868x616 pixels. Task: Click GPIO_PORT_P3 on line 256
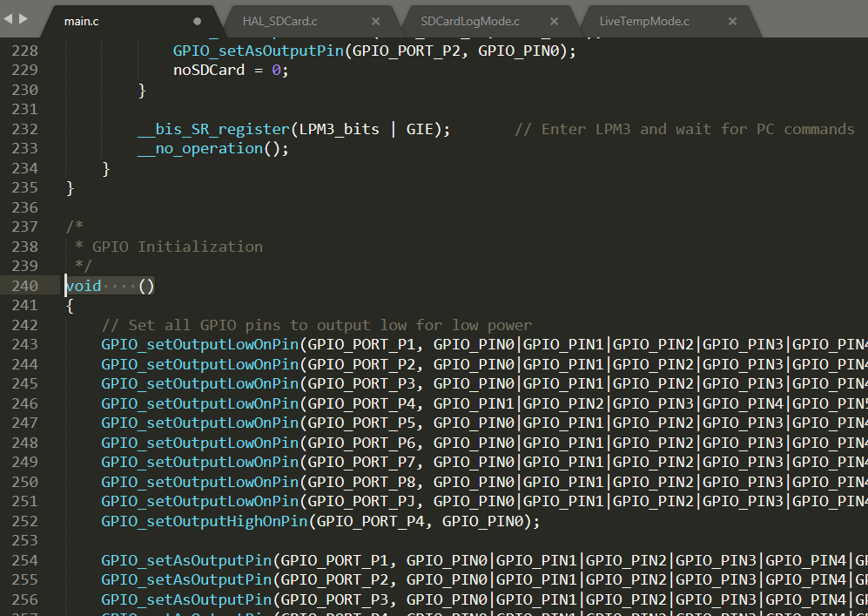coord(334,600)
